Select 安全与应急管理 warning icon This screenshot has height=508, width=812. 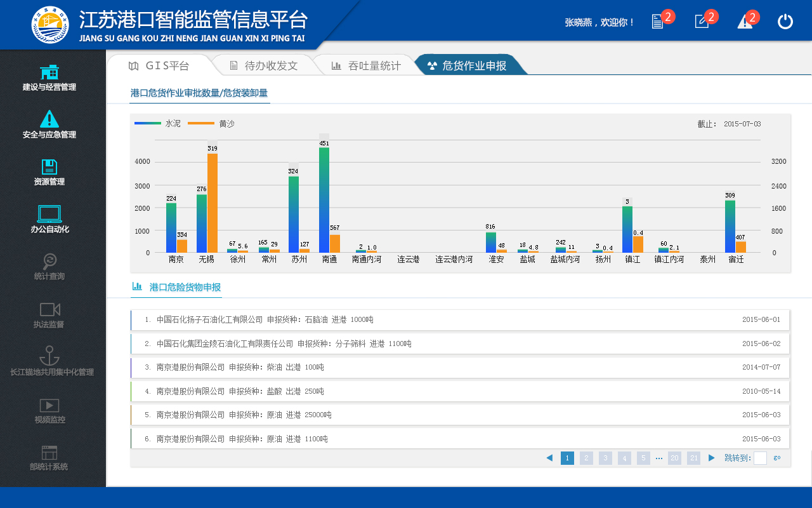(x=49, y=119)
